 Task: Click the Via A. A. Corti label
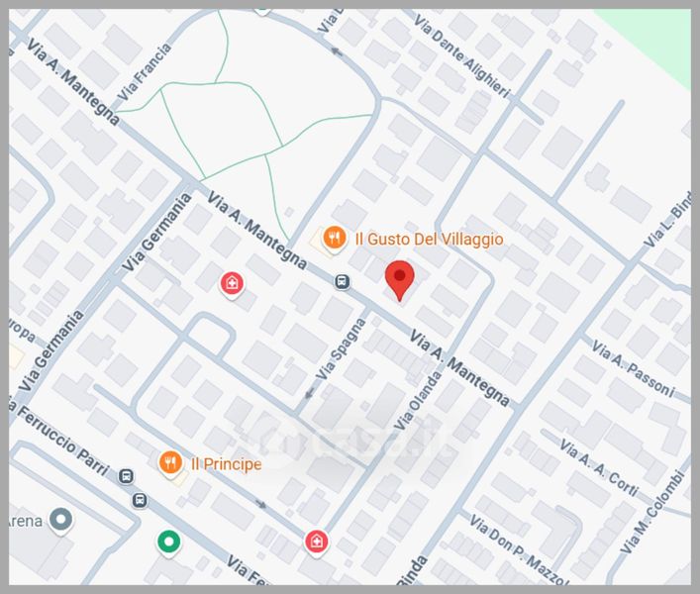coord(600,467)
